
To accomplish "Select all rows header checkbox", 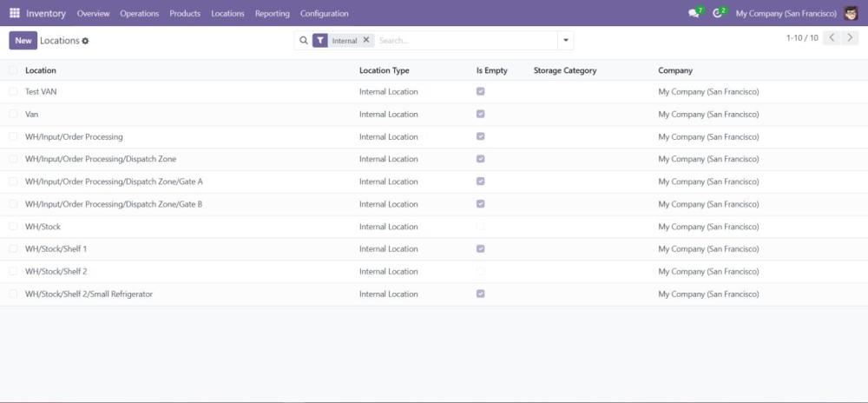I will 13,70.
